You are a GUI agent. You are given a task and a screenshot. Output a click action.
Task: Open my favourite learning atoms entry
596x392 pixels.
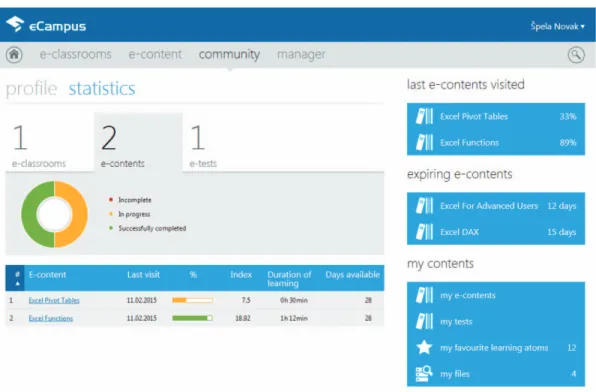tap(496, 348)
